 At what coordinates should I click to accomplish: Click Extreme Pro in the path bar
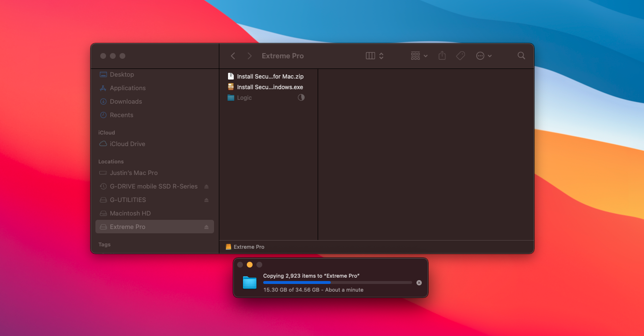pyautogui.click(x=249, y=247)
